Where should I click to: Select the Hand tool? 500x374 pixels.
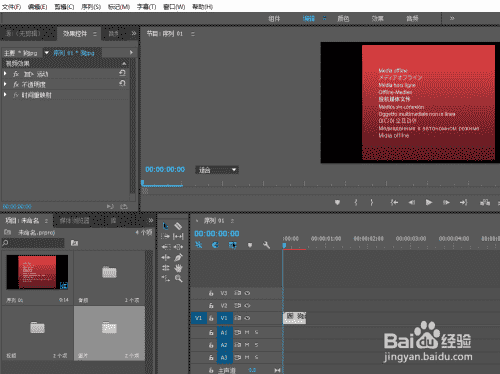coord(179,268)
